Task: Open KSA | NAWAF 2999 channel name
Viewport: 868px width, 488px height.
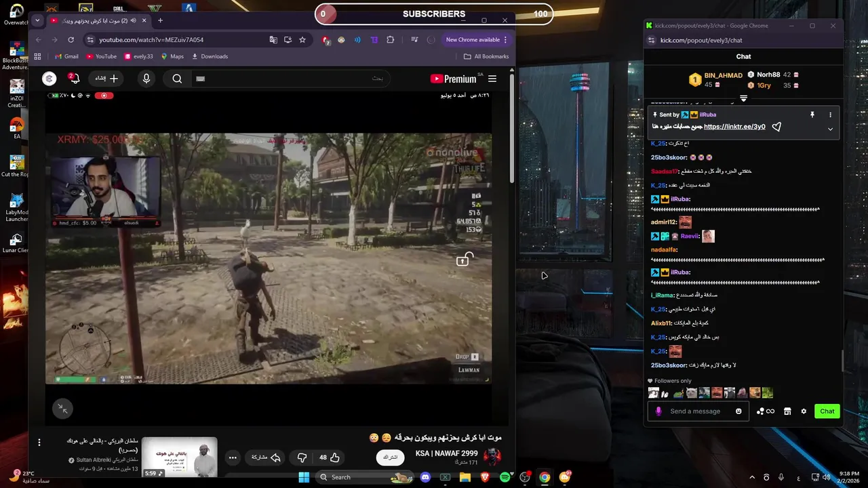Action: [447, 453]
